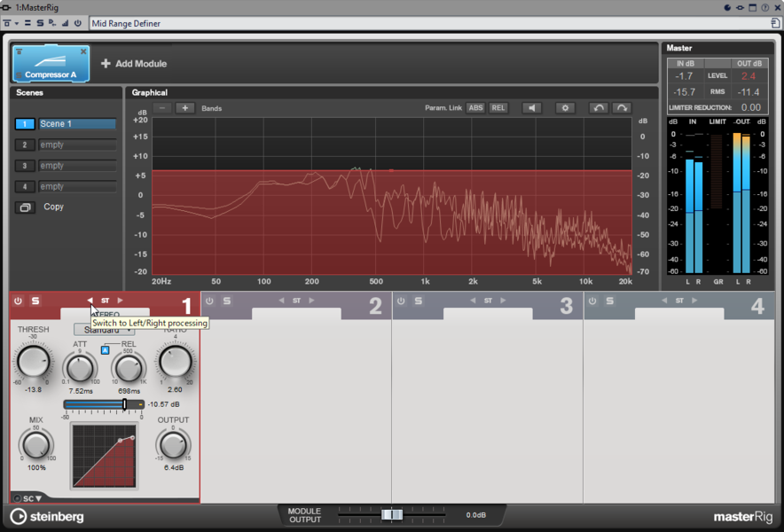Select Scene 1 in the Scenes list

[76, 124]
